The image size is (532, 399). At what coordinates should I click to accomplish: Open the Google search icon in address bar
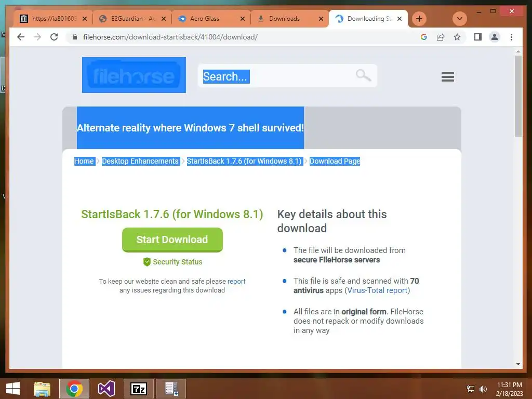424,37
